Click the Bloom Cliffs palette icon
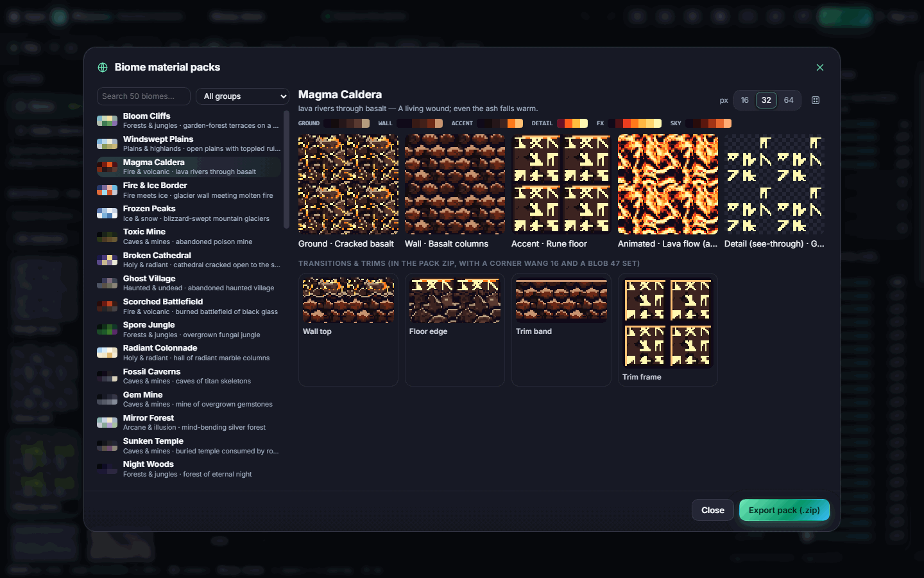The height and width of the screenshot is (578, 924). click(107, 121)
